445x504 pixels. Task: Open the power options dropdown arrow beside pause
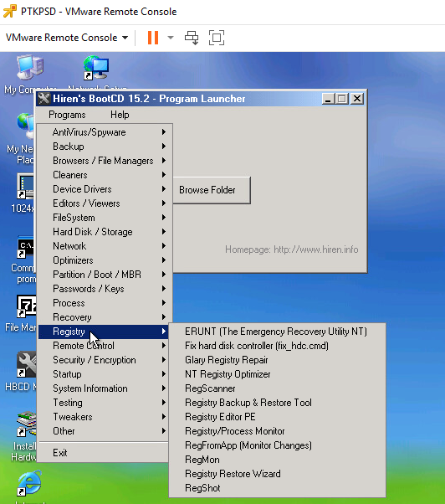click(171, 38)
